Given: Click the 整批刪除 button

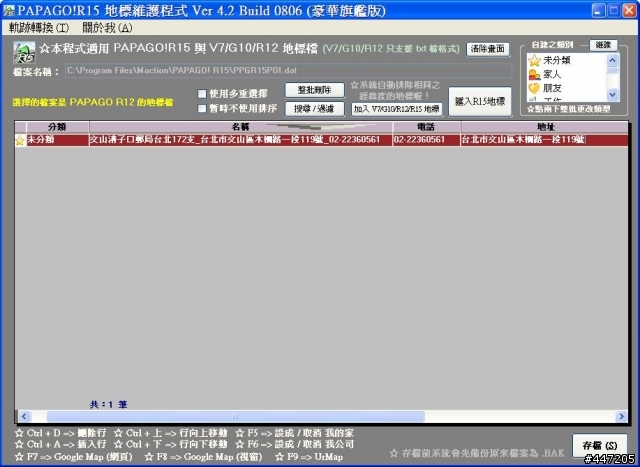Looking at the screenshot, I should [314, 90].
